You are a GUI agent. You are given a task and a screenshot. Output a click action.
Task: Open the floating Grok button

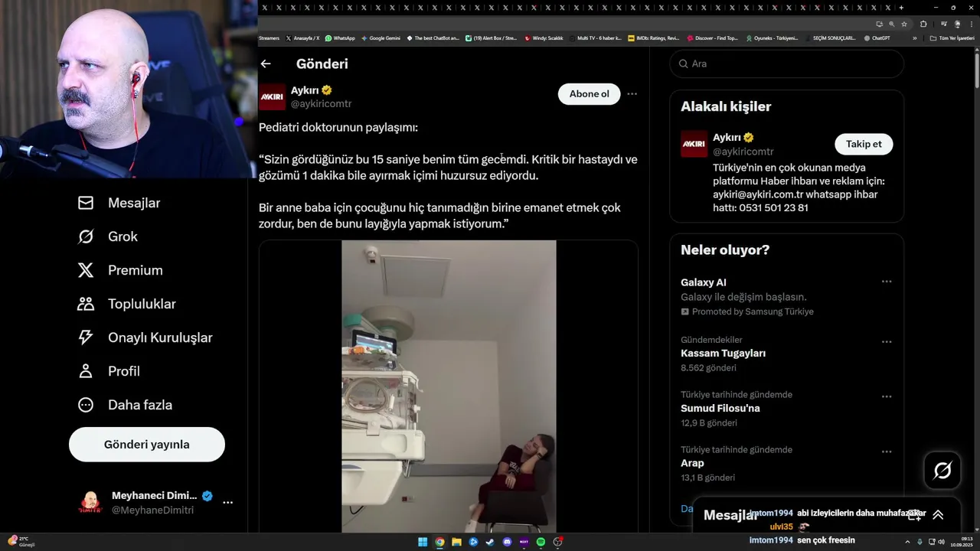coord(942,470)
